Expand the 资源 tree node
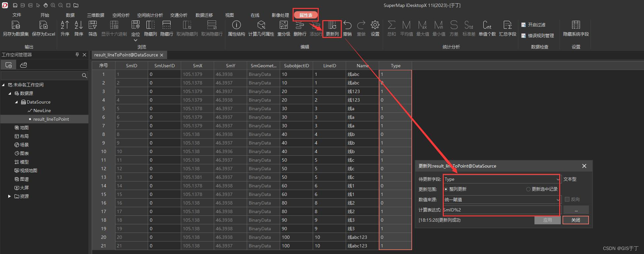 click(10, 196)
